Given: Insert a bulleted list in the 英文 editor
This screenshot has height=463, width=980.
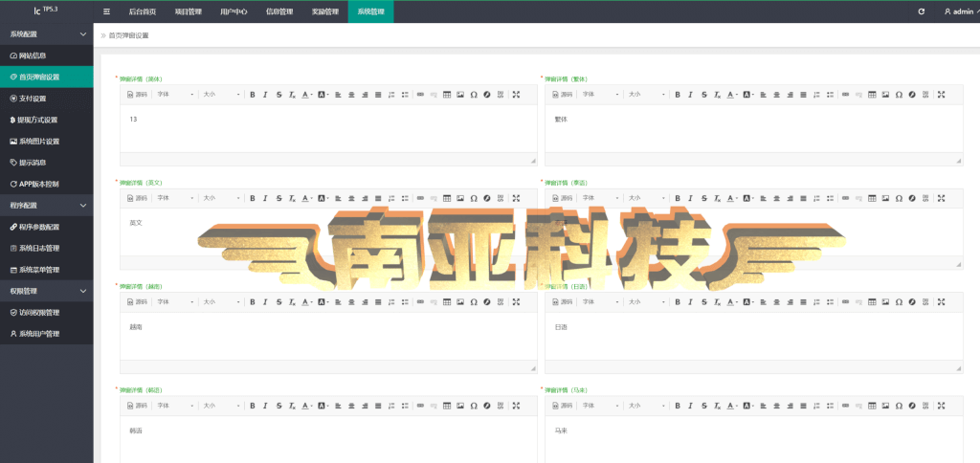Looking at the screenshot, I should tap(405, 198).
